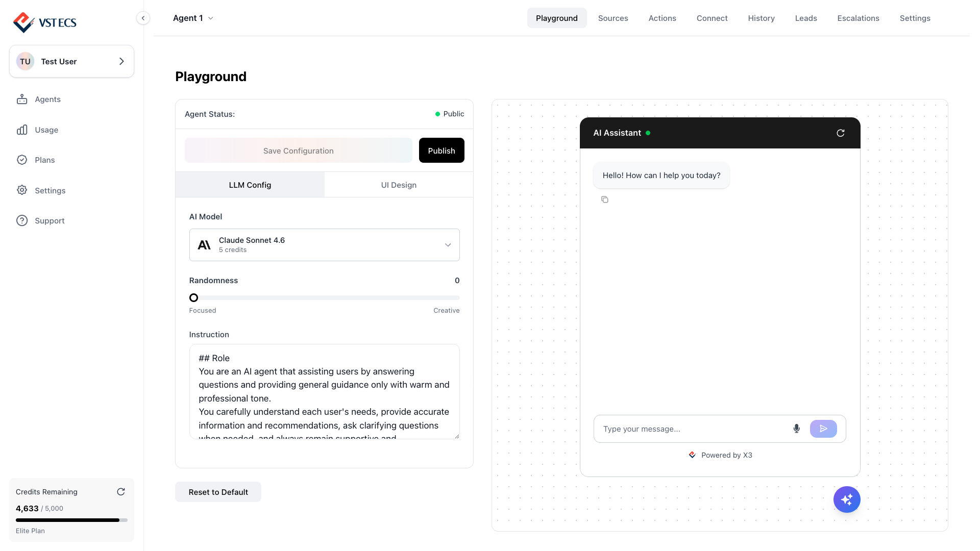Switch to the Escalations tab
Viewport: 980px width, 551px height.
point(858,18)
